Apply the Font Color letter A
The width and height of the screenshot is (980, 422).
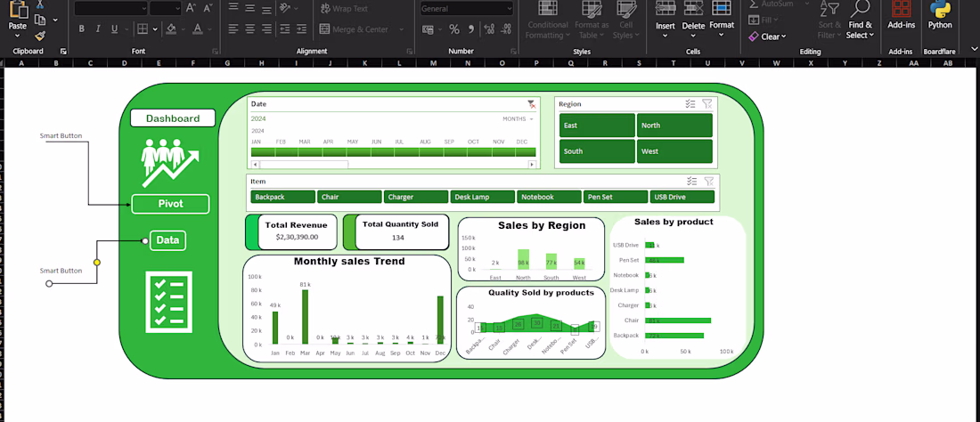tap(198, 28)
